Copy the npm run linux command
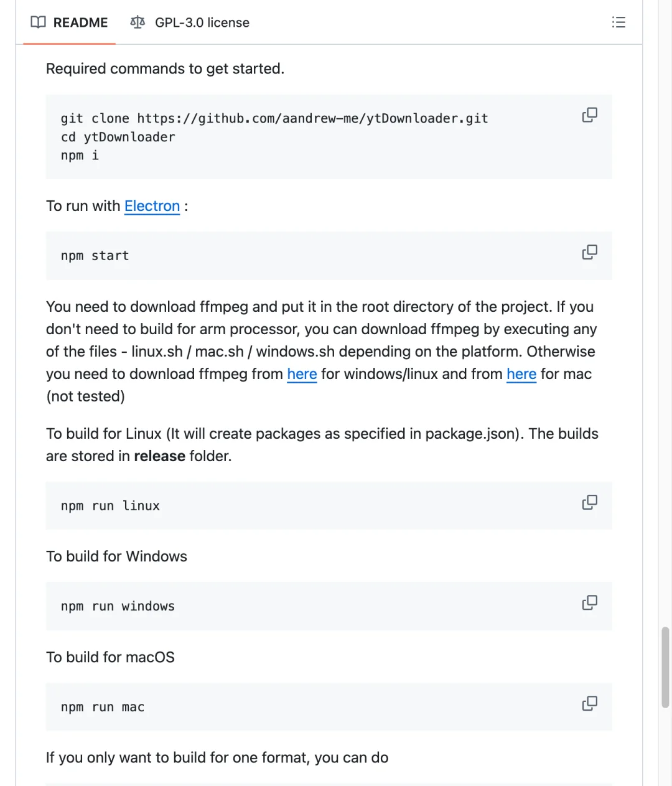672x786 pixels. [589, 502]
